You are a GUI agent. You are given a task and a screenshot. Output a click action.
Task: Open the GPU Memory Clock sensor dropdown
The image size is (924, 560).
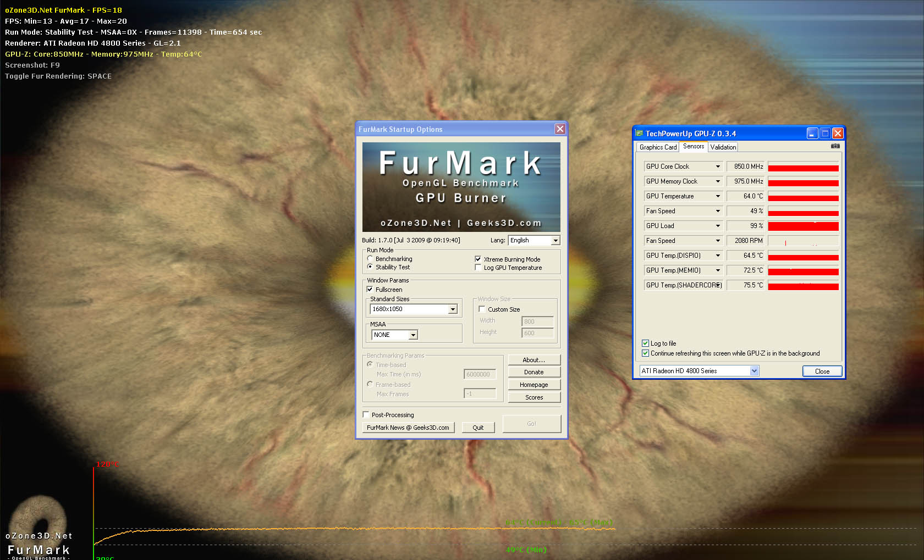683,181
